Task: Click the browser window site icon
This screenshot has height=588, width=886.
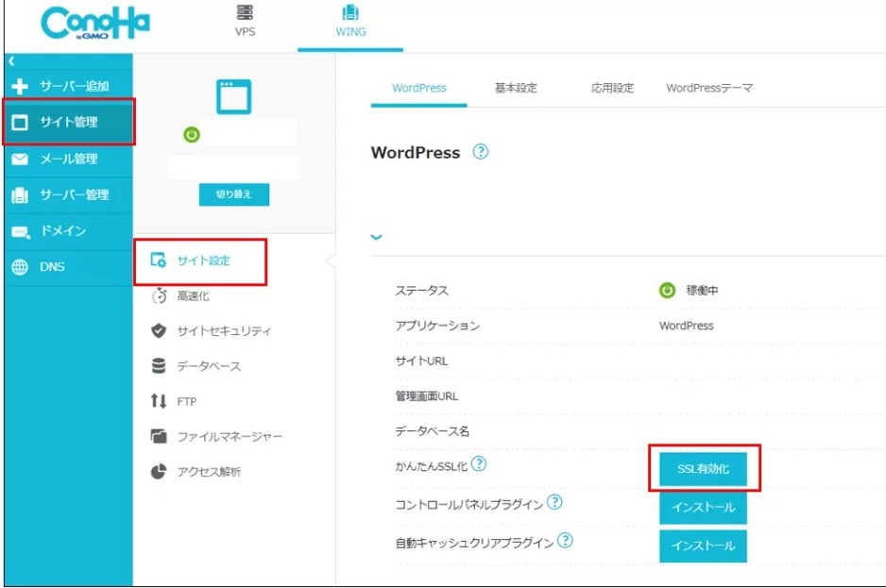Action: (233, 96)
